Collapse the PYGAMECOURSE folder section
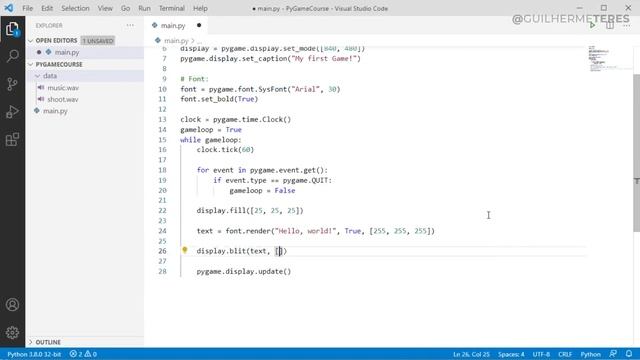 (x=31, y=64)
